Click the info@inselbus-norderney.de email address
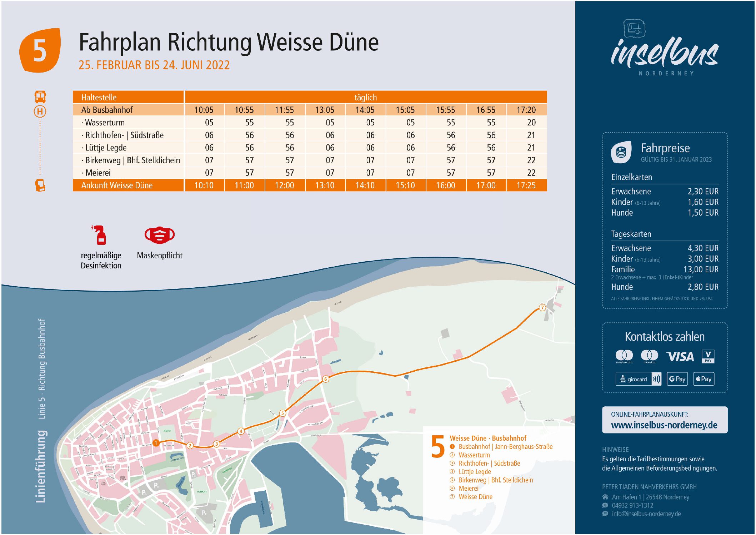Screen dimensions: 756x535 [646, 514]
